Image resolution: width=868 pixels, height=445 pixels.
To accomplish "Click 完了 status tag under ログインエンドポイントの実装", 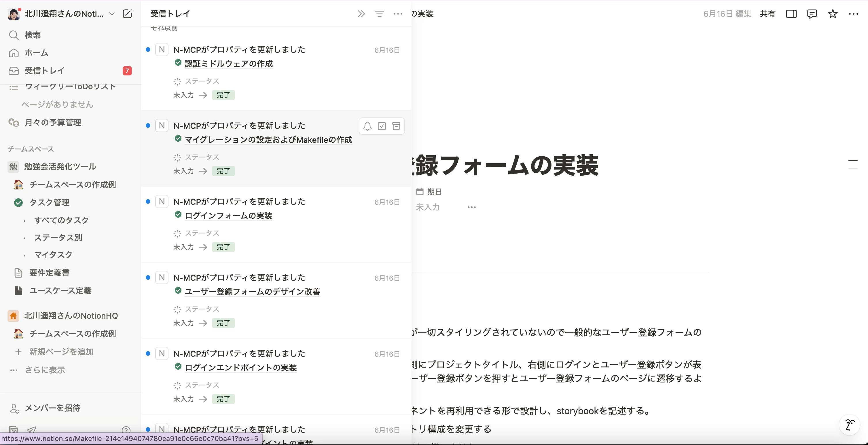I will pos(223,399).
